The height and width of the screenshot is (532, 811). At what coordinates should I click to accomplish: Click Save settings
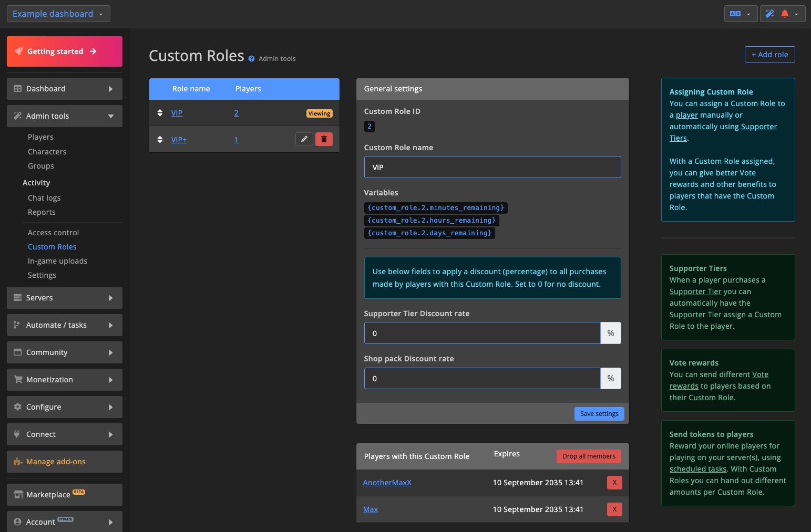599,413
